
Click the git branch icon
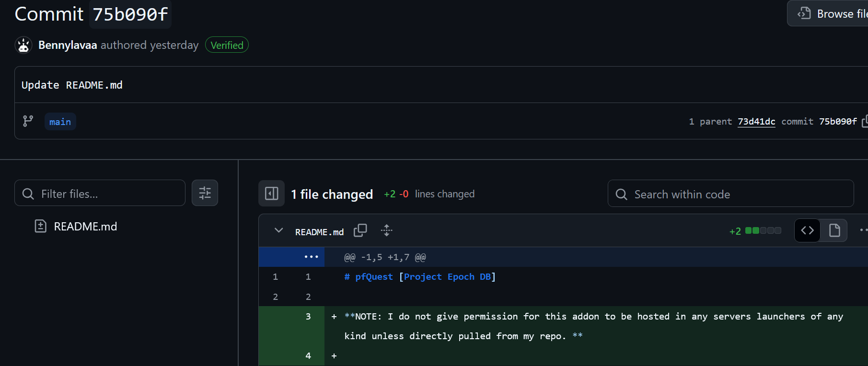coord(28,121)
